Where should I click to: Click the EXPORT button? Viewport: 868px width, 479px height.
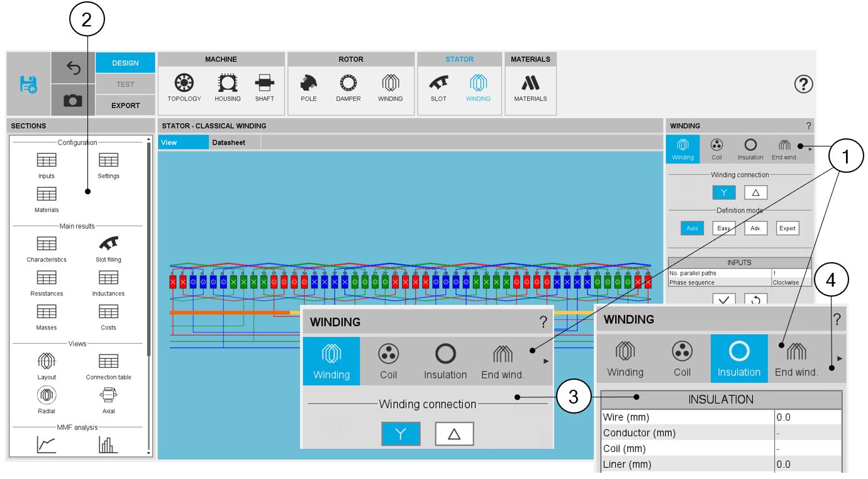click(125, 106)
